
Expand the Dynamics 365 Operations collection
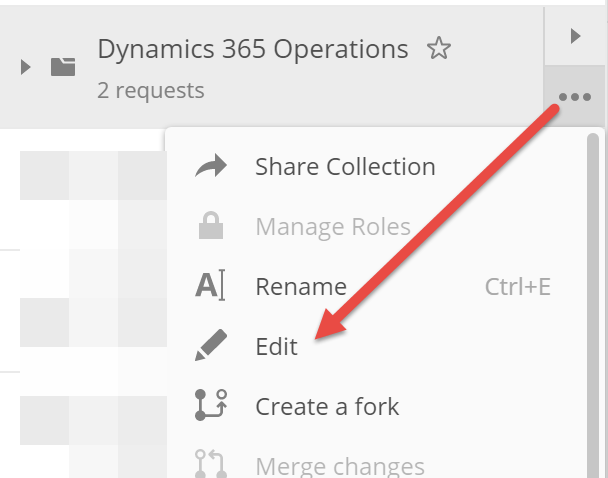coord(26,67)
